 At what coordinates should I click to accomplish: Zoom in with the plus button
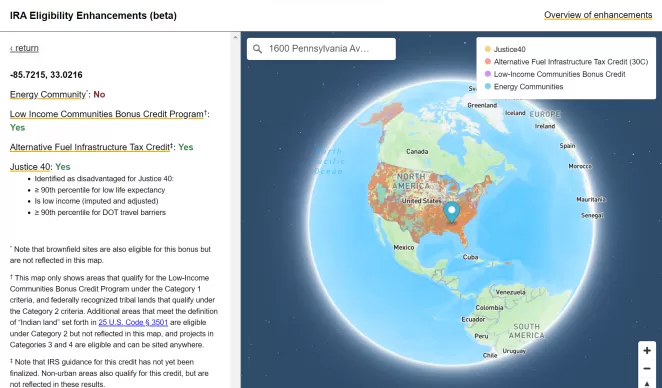(647, 350)
